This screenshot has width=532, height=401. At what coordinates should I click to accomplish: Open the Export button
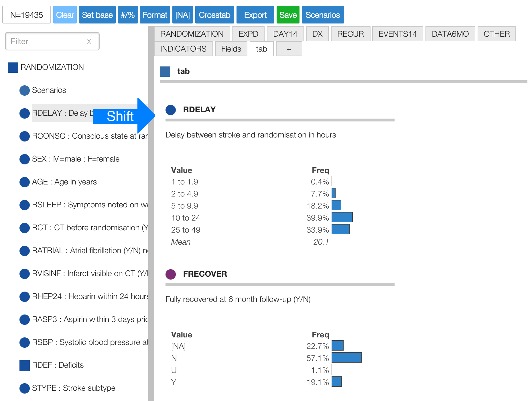255,15
